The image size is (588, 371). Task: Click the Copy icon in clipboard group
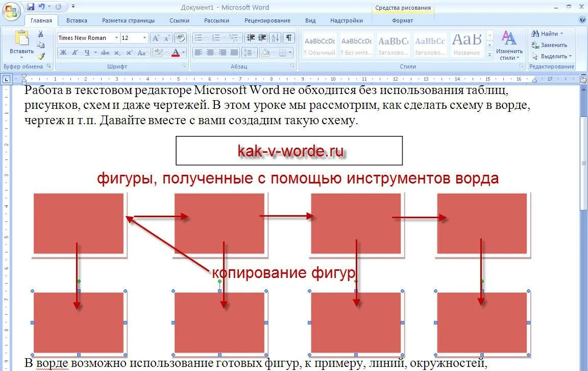40,45
